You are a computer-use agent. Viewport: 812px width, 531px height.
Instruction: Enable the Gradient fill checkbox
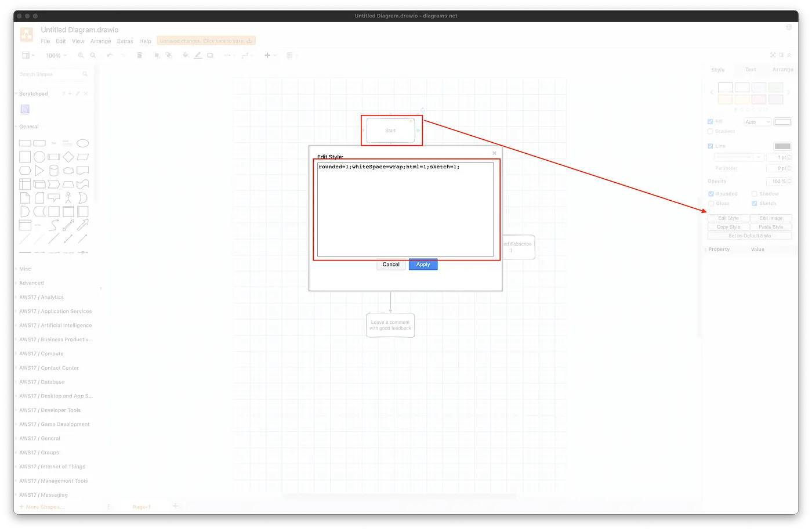click(x=710, y=131)
